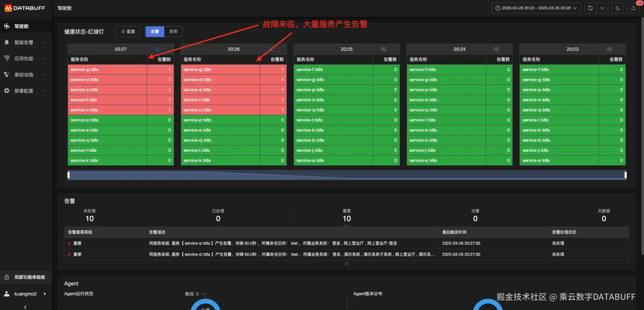Click the zoom icon on 20:26 panel
Image resolution: width=644 pixels, height=310 pixels.
tap(271, 49)
